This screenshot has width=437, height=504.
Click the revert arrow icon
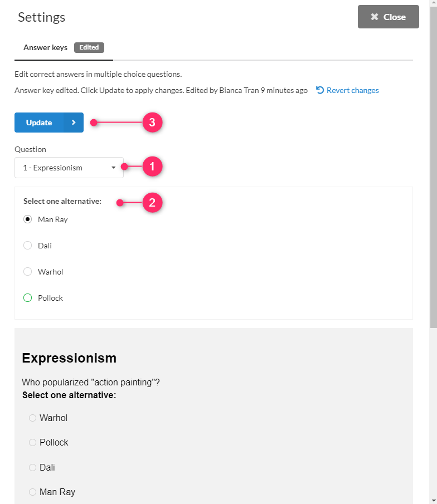coord(320,90)
